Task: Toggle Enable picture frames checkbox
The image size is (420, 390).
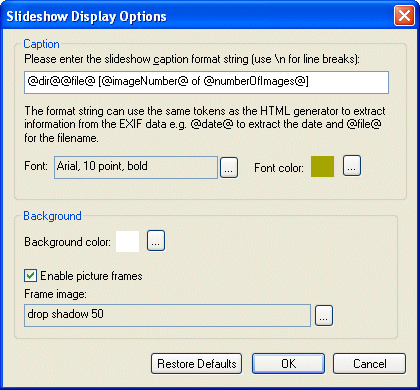Action: point(30,276)
